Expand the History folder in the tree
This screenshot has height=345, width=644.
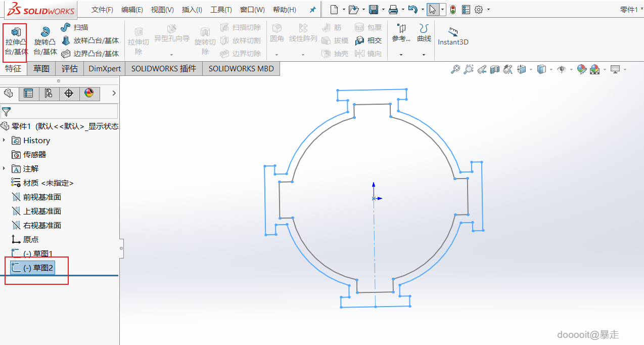click(5, 140)
